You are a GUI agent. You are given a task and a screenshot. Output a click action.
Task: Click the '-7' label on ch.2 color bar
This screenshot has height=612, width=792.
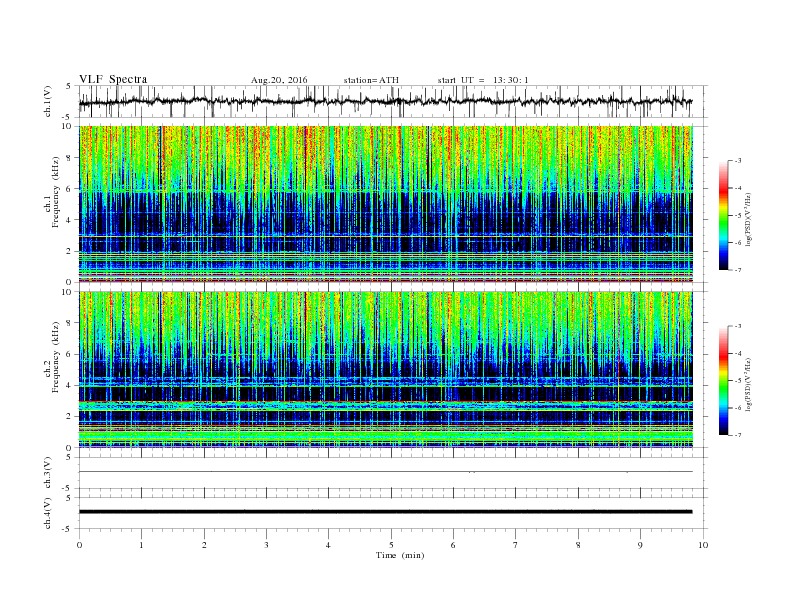click(x=737, y=435)
